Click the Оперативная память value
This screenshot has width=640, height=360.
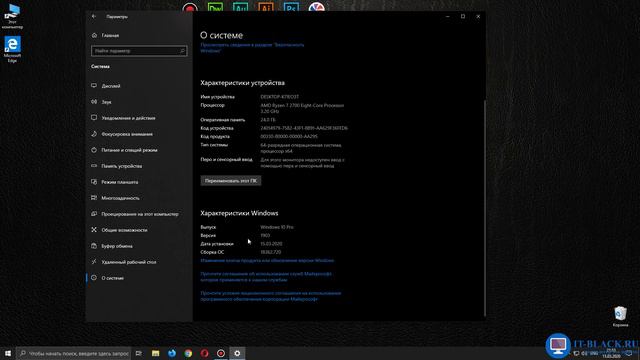(268, 120)
